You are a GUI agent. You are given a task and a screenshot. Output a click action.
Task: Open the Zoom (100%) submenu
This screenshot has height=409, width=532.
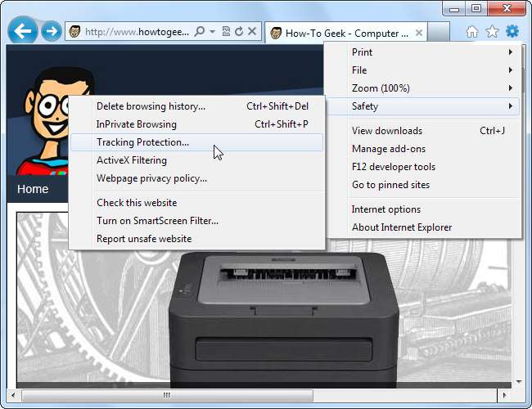coord(423,88)
